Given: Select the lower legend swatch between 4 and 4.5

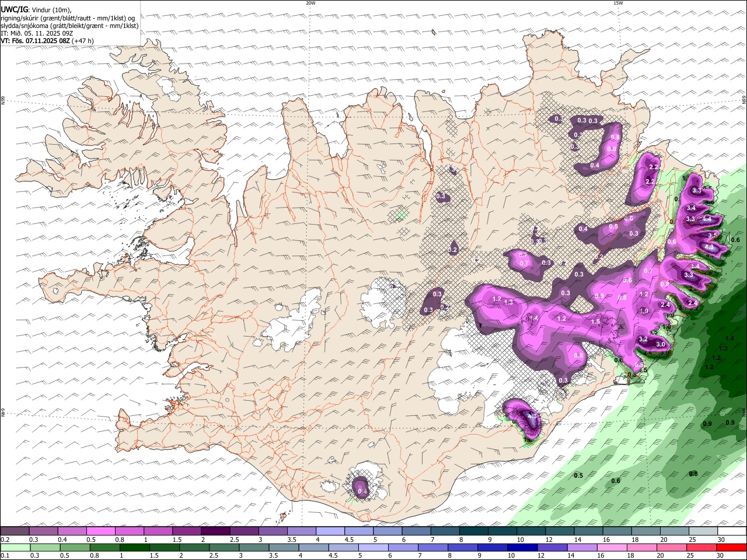Looking at the screenshot, I should pyautogui.click(x=314, y=548).
